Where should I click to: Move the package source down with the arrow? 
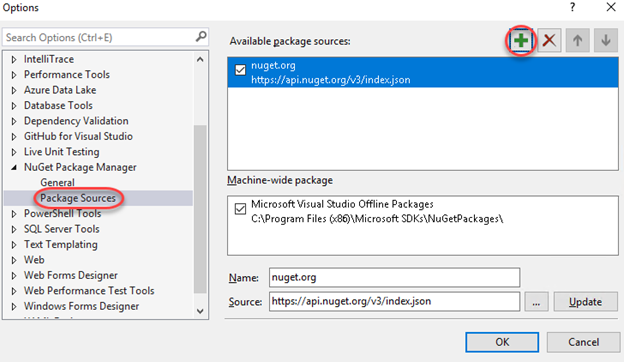pos(606,40)
